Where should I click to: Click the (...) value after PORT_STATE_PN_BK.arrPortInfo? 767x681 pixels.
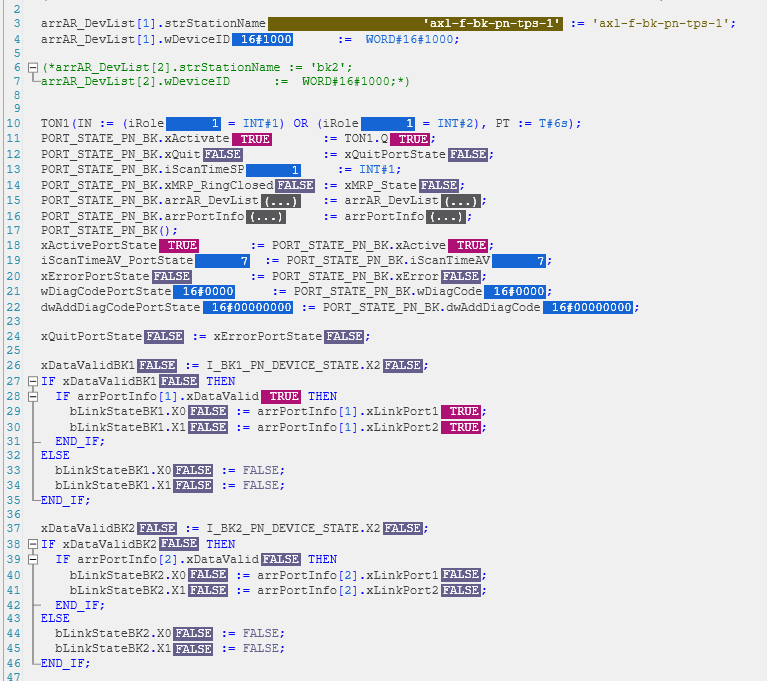(x=266, y=216)
